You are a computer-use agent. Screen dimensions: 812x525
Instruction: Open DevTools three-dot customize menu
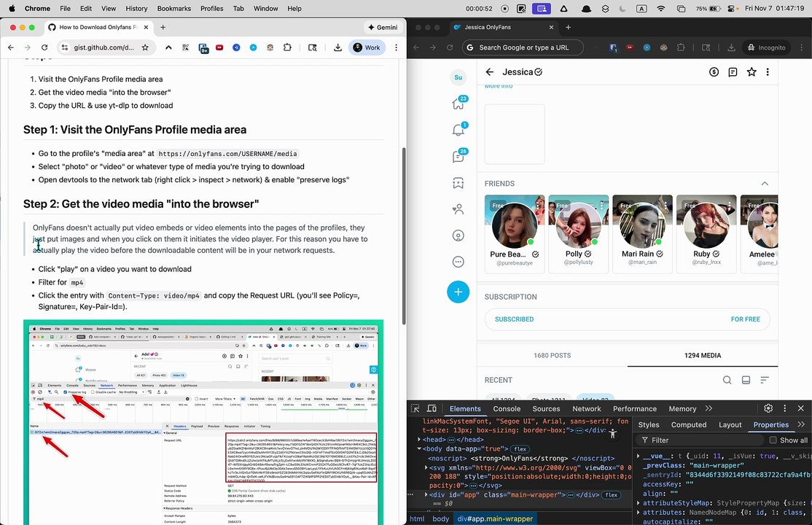click(784, 408)
